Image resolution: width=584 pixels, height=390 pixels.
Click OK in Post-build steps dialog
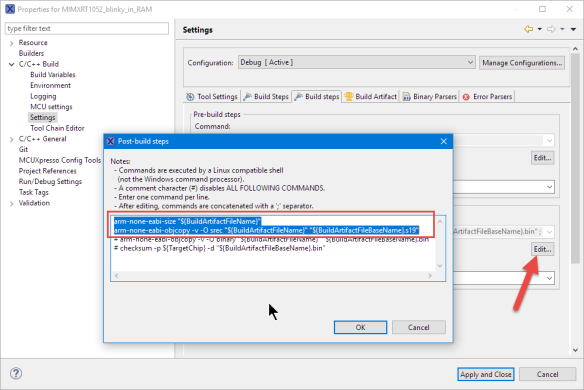360,327
